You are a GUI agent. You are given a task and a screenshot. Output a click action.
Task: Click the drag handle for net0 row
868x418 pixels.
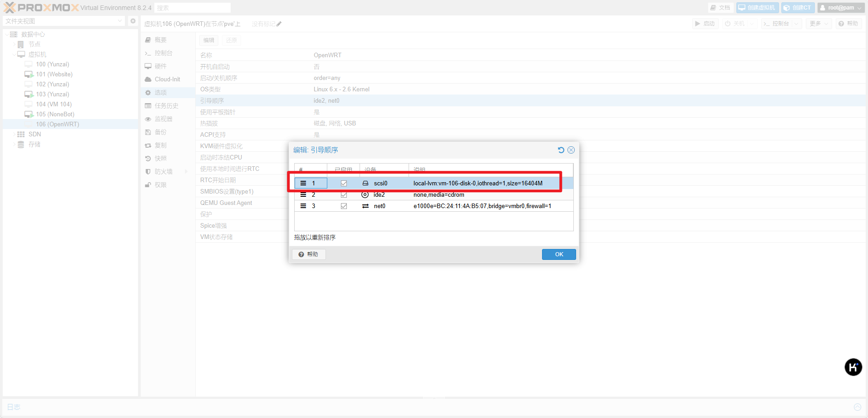303,206
